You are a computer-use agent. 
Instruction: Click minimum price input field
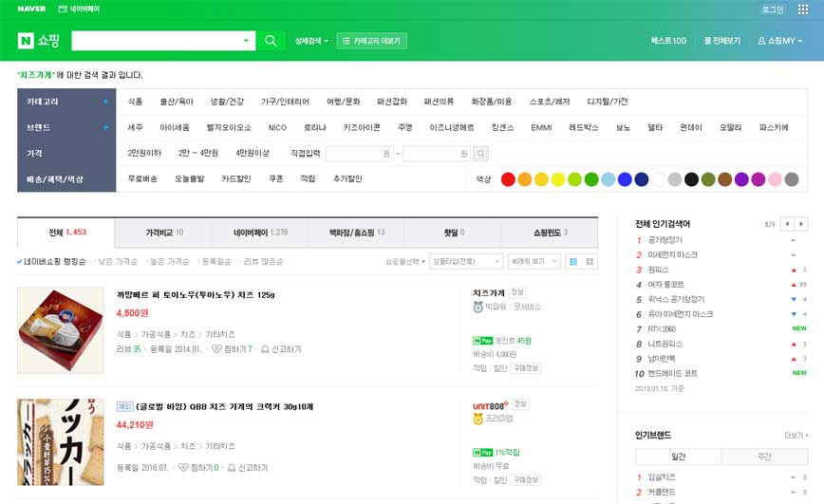pyautogui.click(x=360, y=154)
